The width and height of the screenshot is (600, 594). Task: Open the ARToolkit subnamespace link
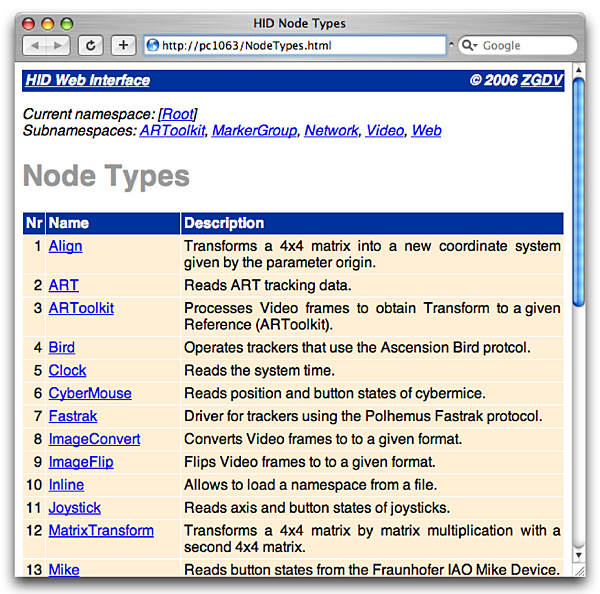pos(172,131)
